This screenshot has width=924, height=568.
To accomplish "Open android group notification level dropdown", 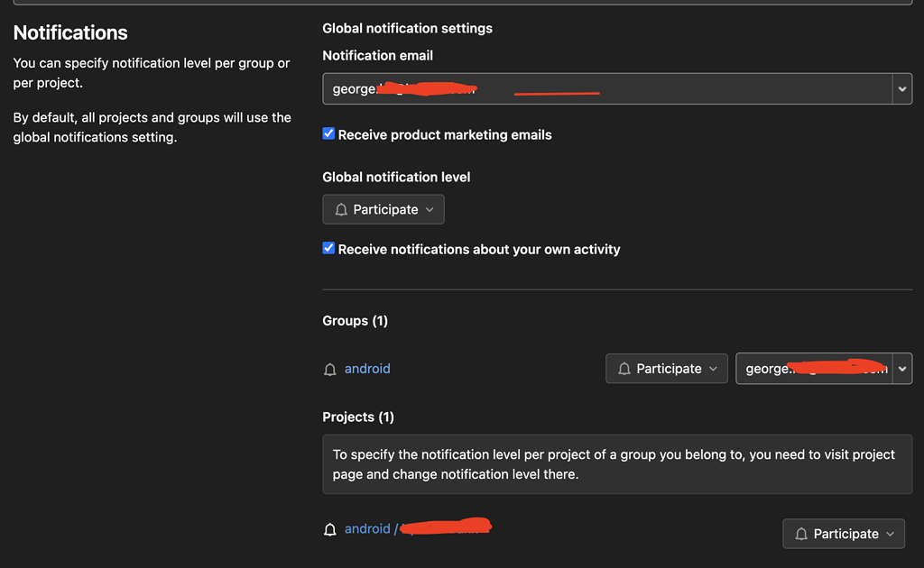I will [x=667, y=369].
